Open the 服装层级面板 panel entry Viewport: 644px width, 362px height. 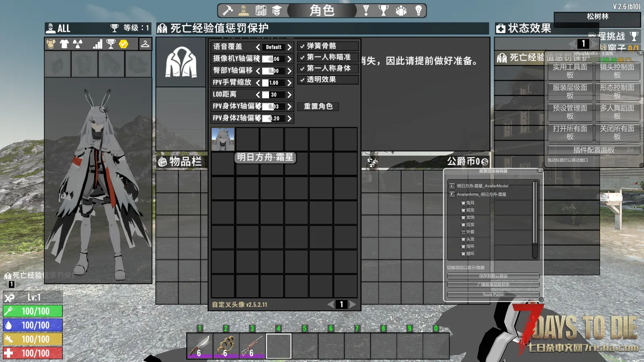(x=570, y=91)
